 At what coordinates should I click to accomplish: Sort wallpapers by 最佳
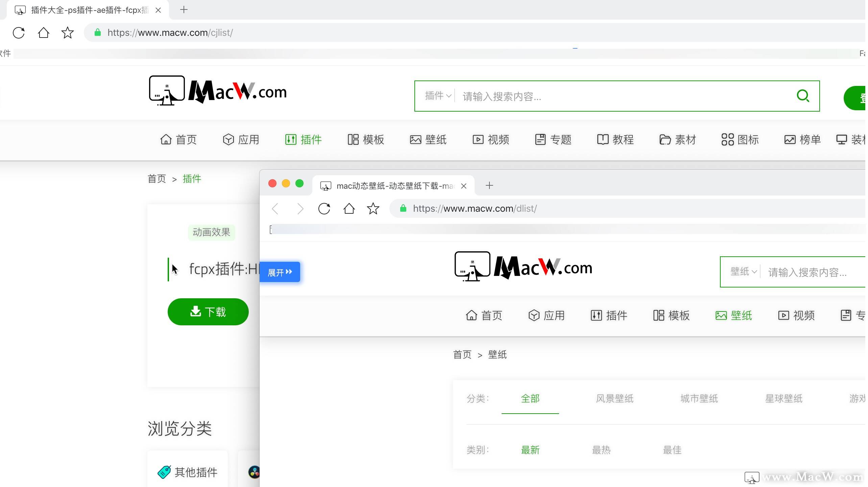(672, 450)
